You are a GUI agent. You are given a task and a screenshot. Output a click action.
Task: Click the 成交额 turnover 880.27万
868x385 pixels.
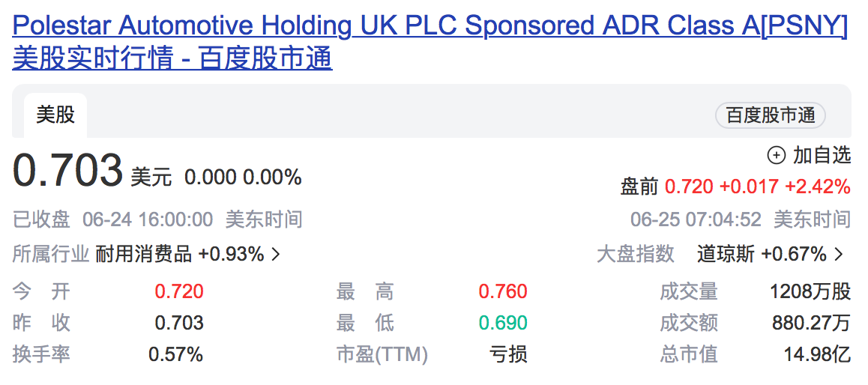811,323
